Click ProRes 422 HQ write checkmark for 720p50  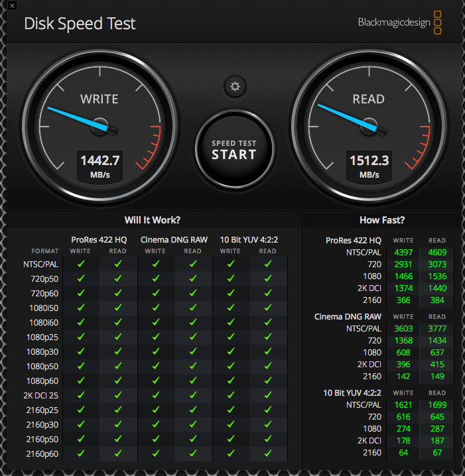tap(81, 278)
